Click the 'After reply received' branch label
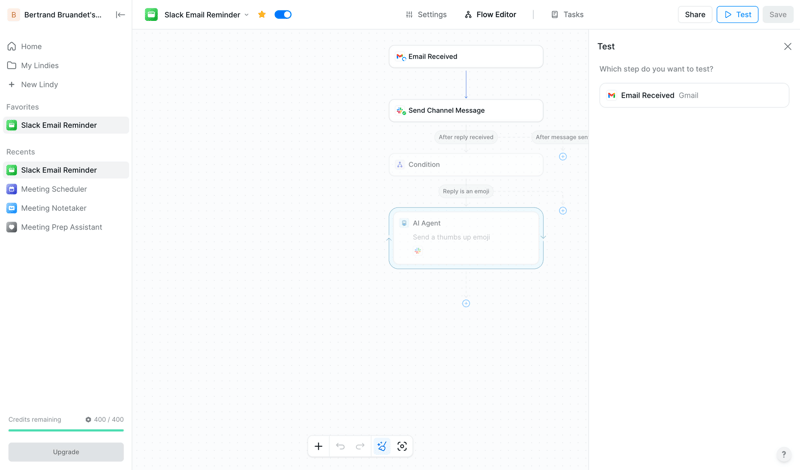The image size is (800, 470). [x=466, y=137]
